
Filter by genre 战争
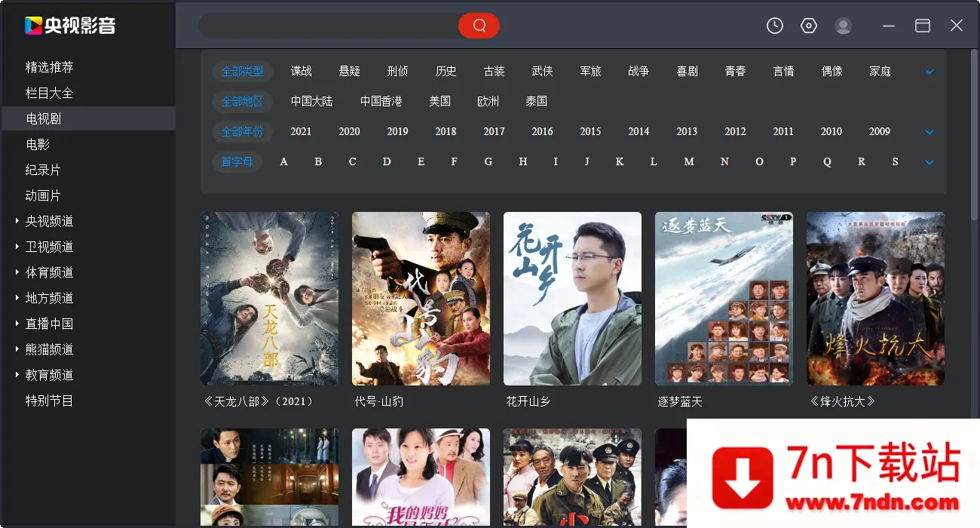point(639,71)
